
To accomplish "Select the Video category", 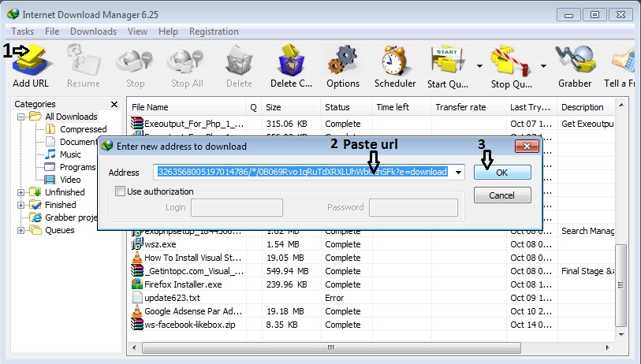I will [x=70, y=180].
